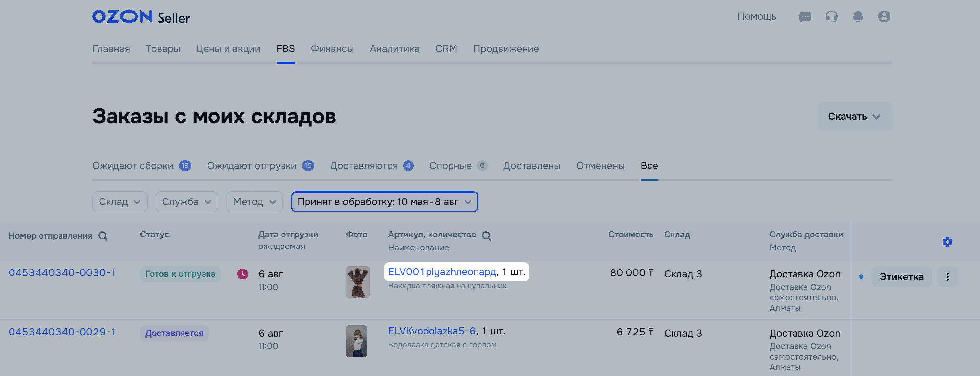Click clock icon next to Готов к отгрузке
Image resolution: width=980 pixels, height=376 pixels.
tap(242, 274)
